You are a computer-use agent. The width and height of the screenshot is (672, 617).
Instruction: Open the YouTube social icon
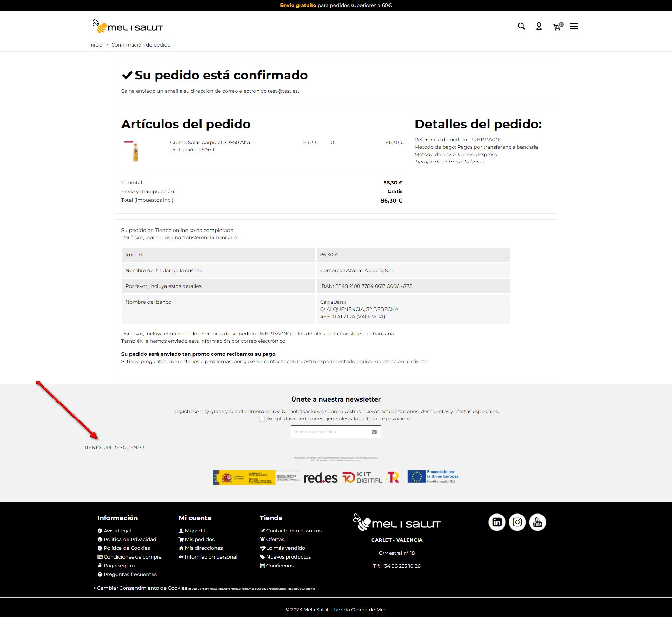pyautogui.click(x=537, y=522)
